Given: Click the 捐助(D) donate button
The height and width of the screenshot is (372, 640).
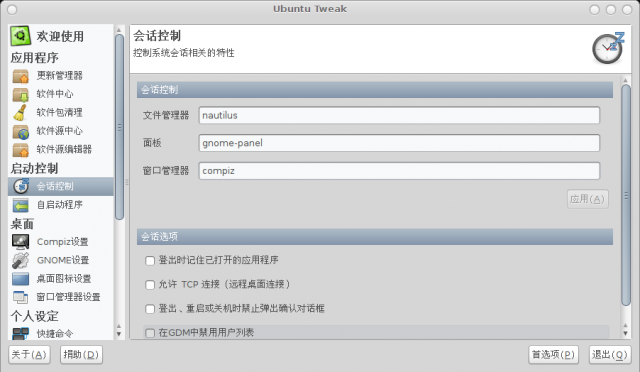Looking at the screenshot, I should click(81, 354).
